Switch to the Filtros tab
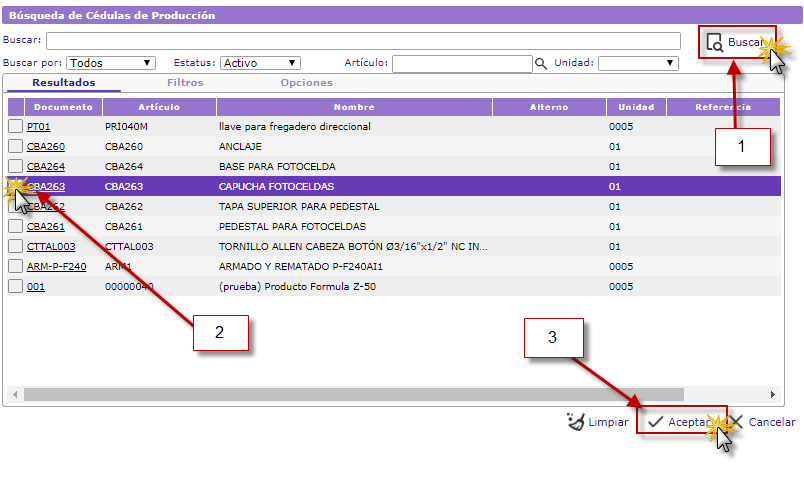The height and width of the screenshot is (481, 804). click(x=185, y=83)
